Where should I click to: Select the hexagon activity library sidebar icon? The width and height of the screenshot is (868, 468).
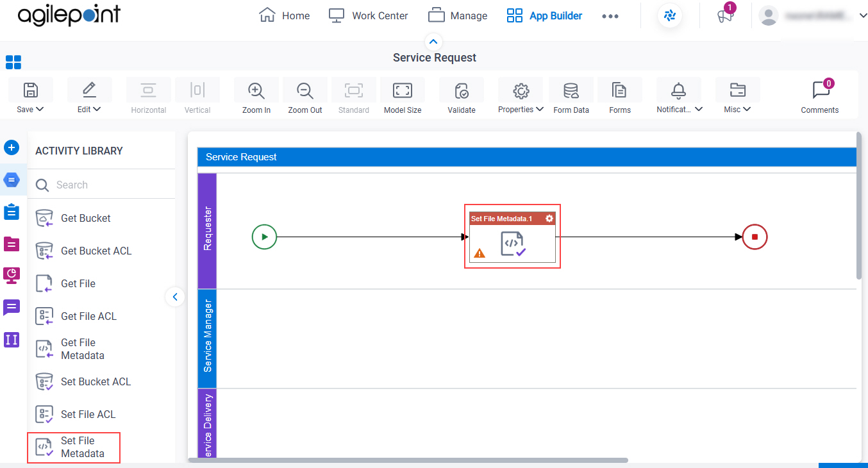(12, 180)
